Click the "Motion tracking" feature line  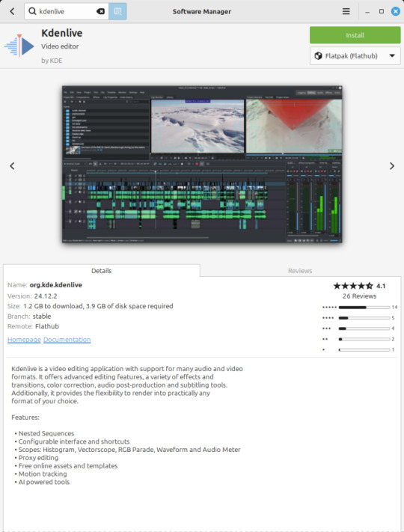(43, 474)
